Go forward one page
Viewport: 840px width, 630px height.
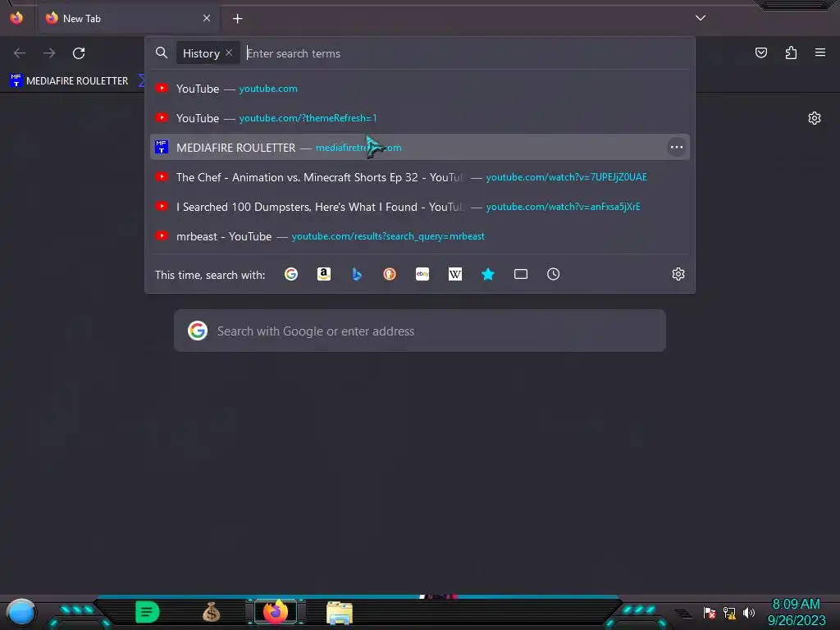[49, 53]
